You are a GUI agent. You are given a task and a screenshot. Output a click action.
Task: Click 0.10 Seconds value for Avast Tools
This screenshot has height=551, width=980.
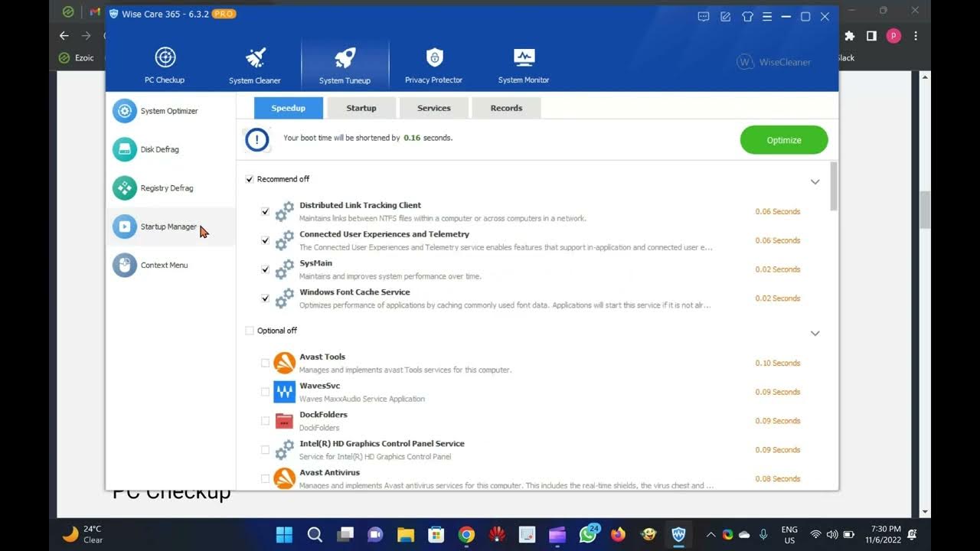pyautogui.click(x=777, y=363)
